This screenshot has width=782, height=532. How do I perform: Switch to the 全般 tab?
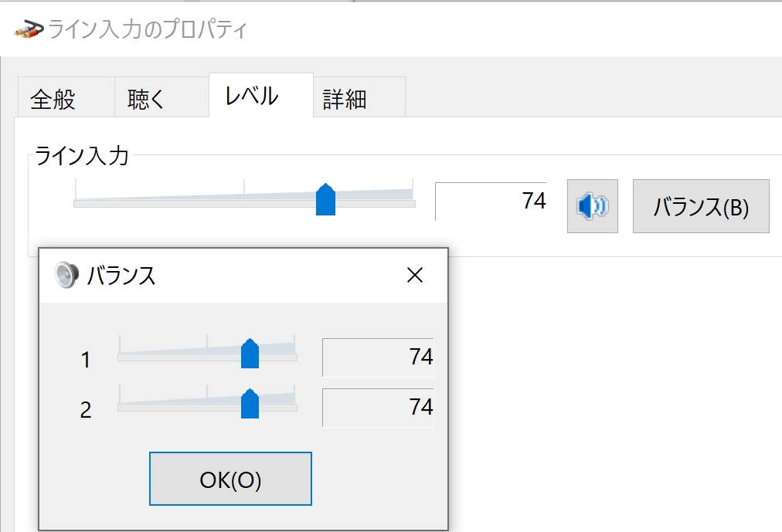click(53, 99)
